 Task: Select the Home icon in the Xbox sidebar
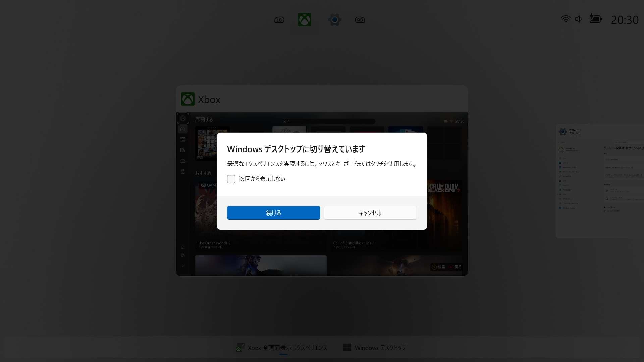coord(183,129)
